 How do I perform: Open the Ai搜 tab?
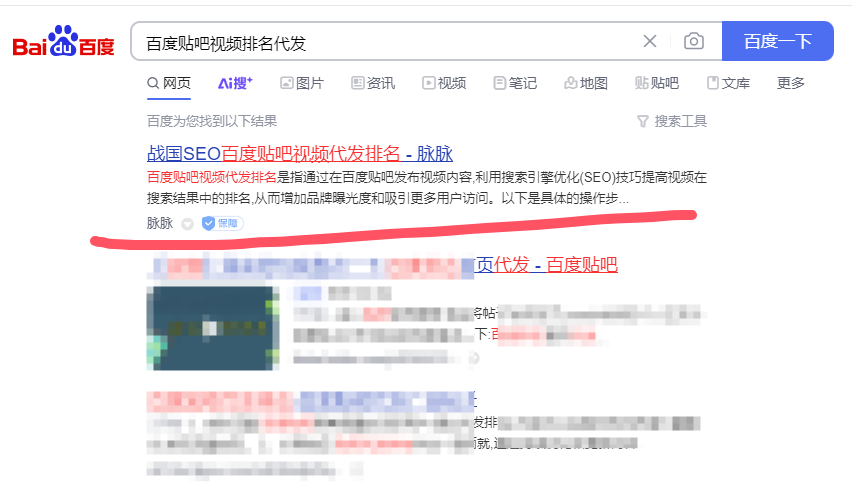[235, 83]
